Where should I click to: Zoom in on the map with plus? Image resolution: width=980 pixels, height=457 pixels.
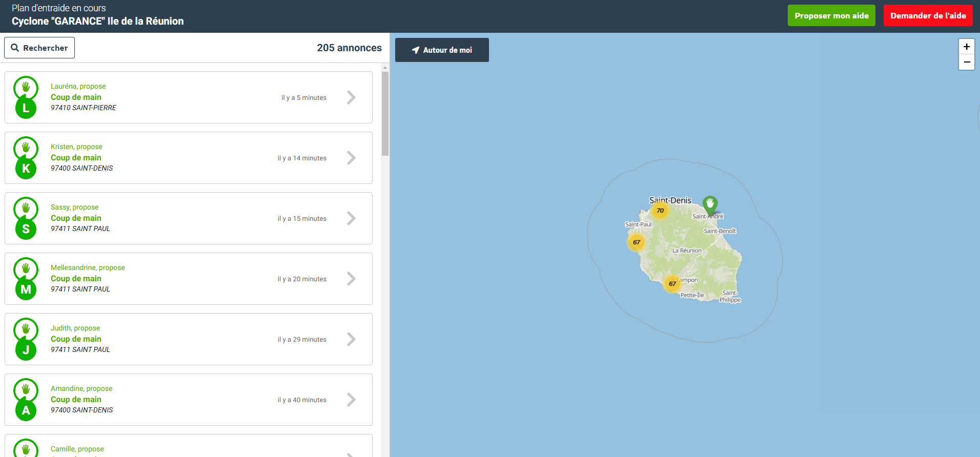[967, 47]
